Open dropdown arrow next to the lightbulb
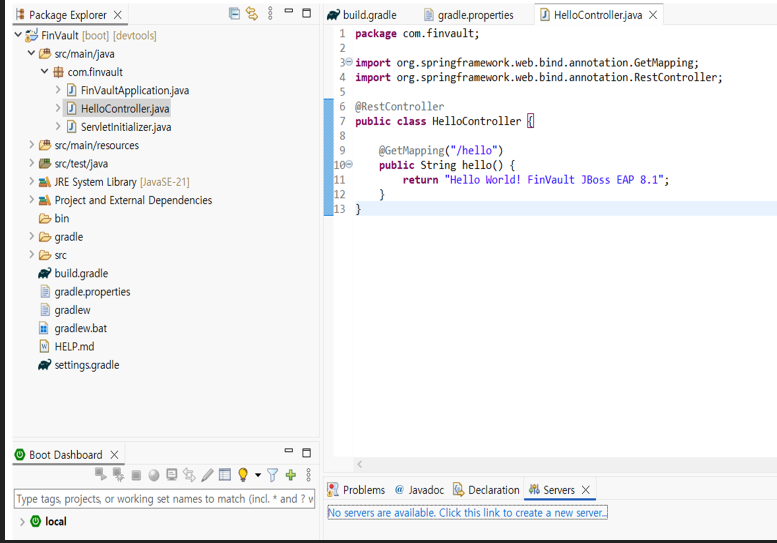 tap(258, 475)
